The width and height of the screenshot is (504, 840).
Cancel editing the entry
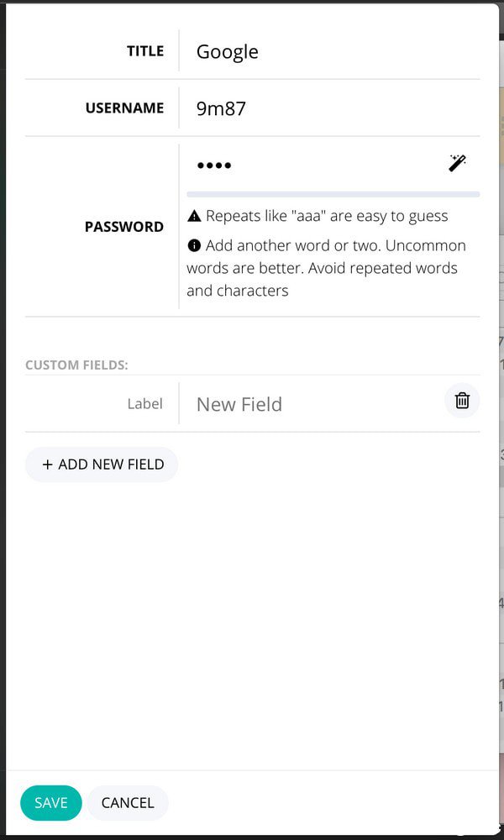click(128, 803)
